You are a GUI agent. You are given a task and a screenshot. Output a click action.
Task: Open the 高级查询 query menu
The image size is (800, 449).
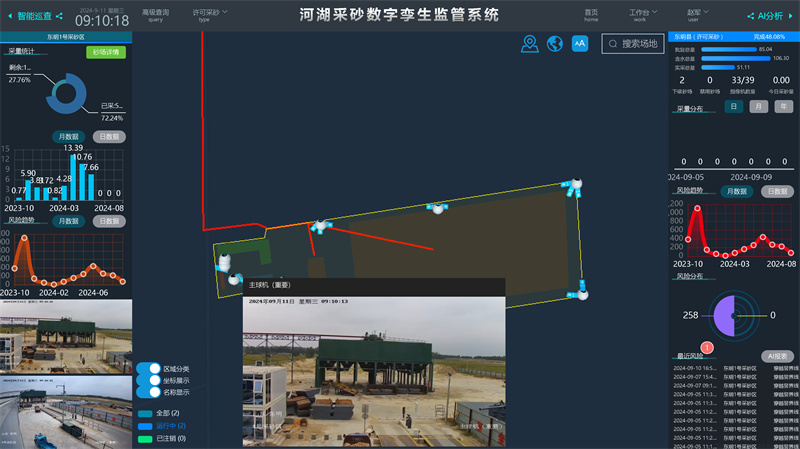pyautogui.click(x=155, y=15)
